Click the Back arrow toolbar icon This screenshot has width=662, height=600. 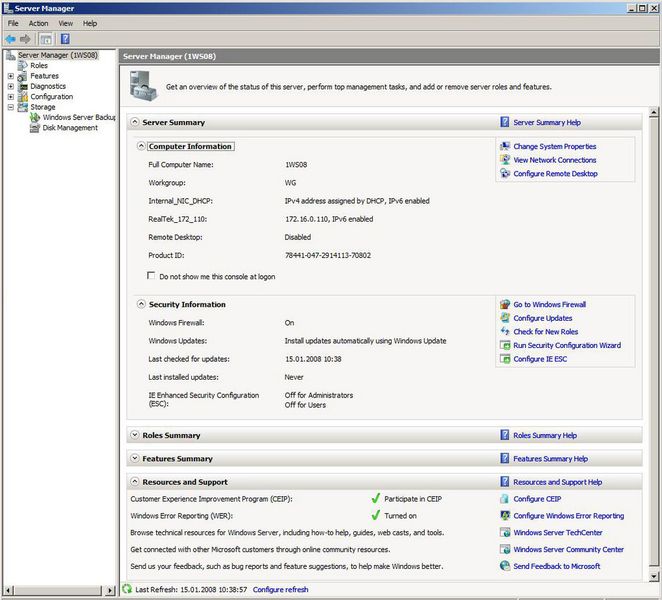pyautogui.click(x=11, y=39)
